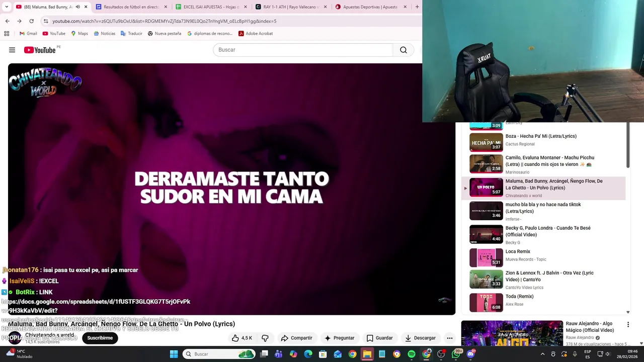Open the tab search dropdown arrow

coord(7,7)
